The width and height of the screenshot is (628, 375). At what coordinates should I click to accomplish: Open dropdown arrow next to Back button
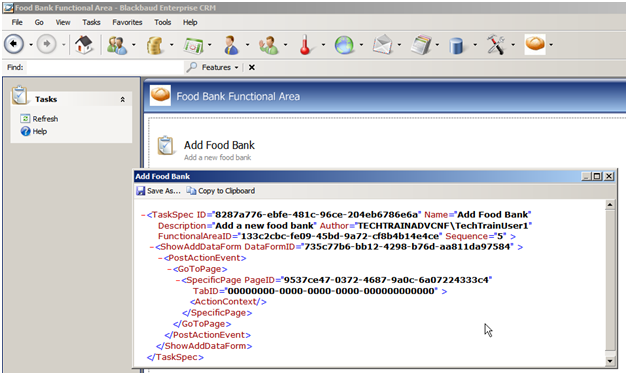pyautogui.click(x=31, y=45)
